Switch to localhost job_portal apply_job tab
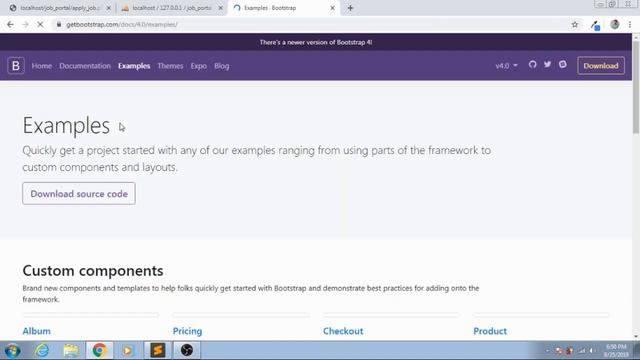The height and width of the screenshot is (360, 640). tap(60, 8)
